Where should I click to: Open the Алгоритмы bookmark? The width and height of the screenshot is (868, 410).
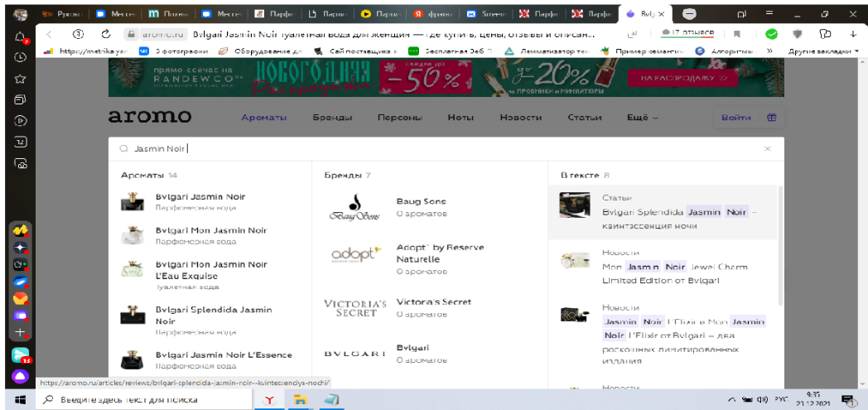725,51
